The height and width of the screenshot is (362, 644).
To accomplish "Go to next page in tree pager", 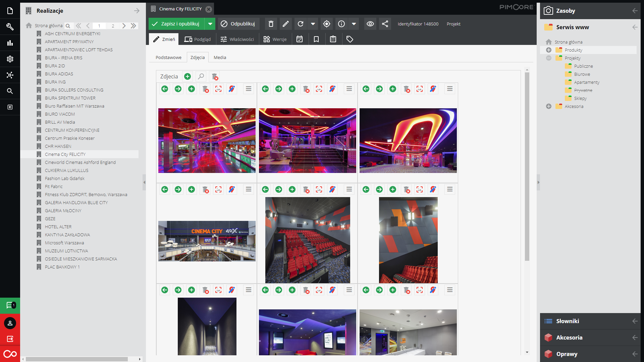I will 124,26.
